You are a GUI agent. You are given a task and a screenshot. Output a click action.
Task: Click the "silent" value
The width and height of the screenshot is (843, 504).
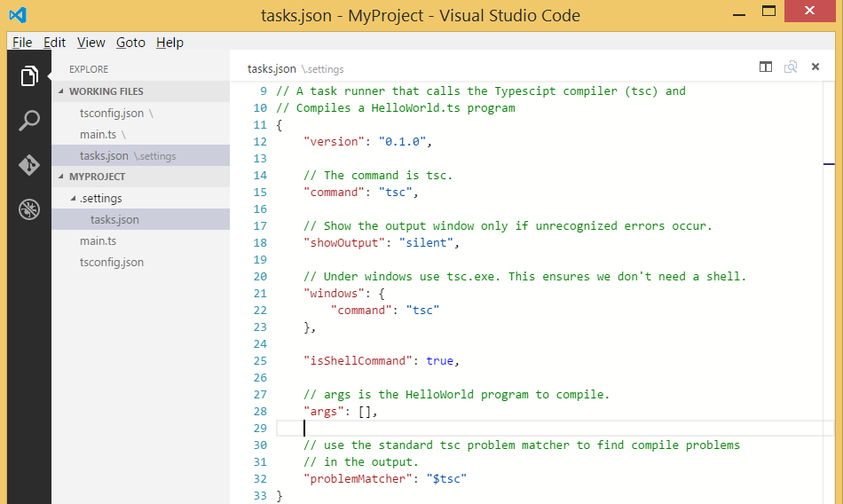click(x=426, y=242)
